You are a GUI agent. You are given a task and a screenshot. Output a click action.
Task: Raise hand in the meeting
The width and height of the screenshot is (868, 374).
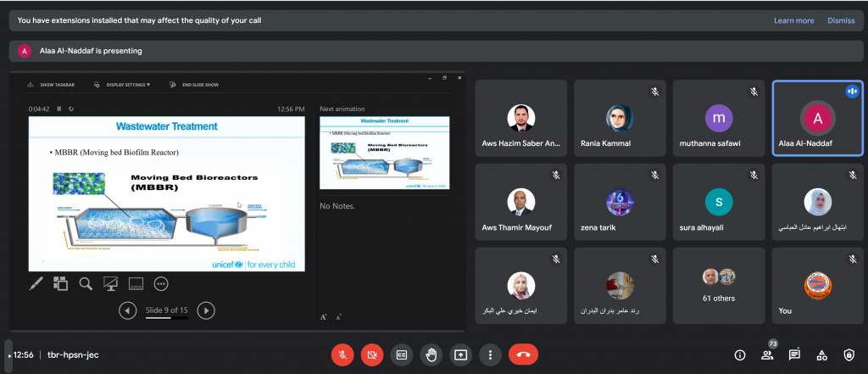[431, 354]
